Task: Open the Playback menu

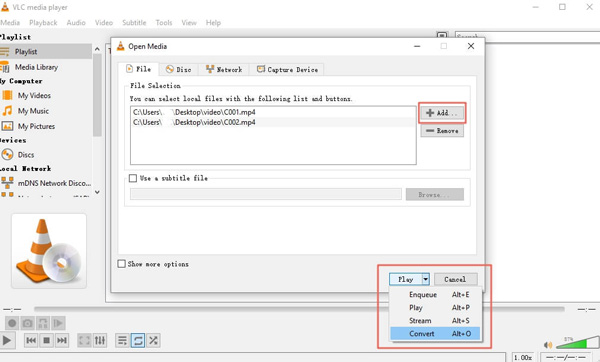Action: click(43, 23)
